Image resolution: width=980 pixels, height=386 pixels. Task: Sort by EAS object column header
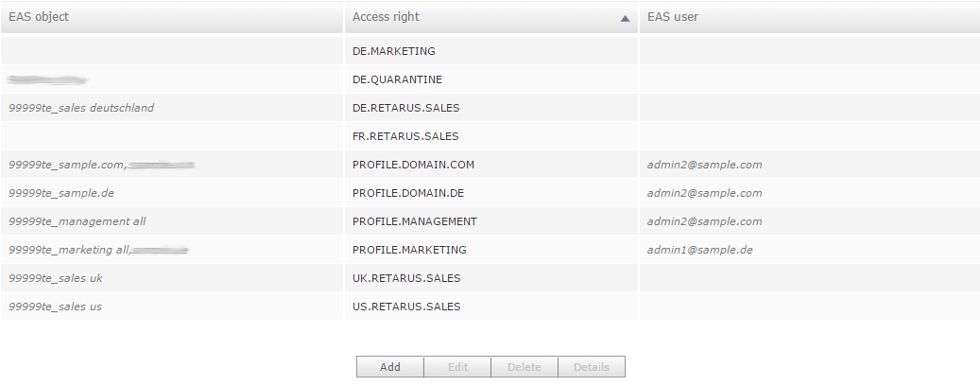tap(39, 17)
